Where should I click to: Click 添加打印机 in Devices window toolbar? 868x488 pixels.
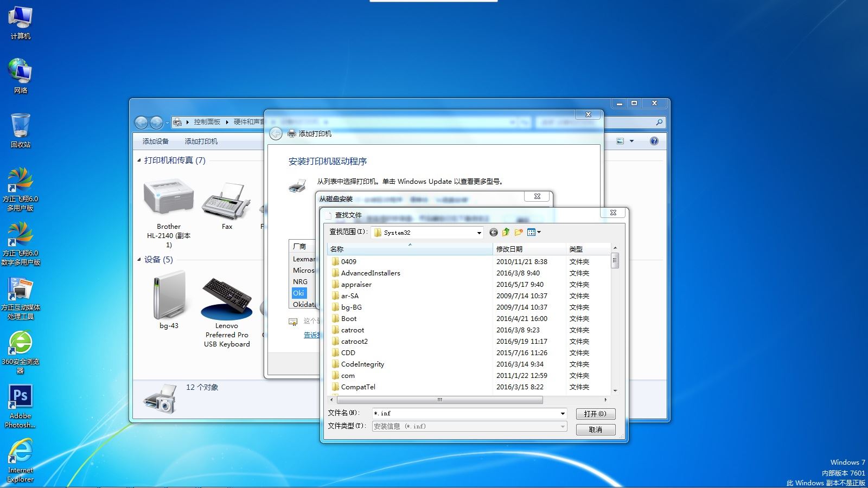pos(201,141)
